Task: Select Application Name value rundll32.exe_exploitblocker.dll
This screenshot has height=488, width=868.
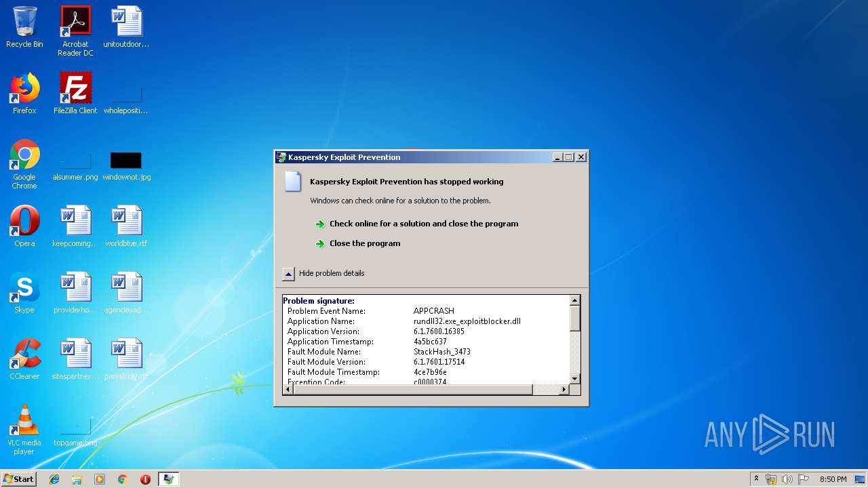Action: coord(467,321)
